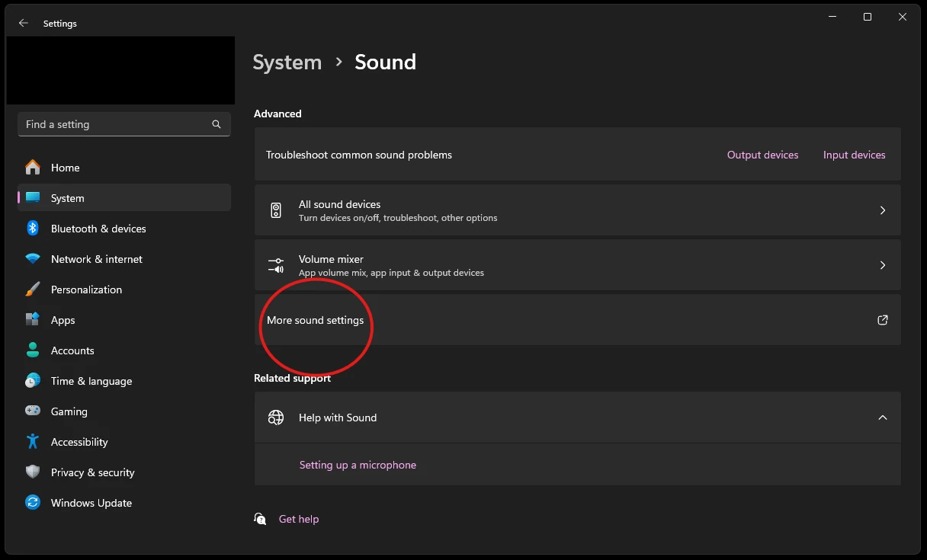Screen dimensions: 927x560
Task: Open Volume mixer via its chevron arrow
Action: tap(883, 265)
